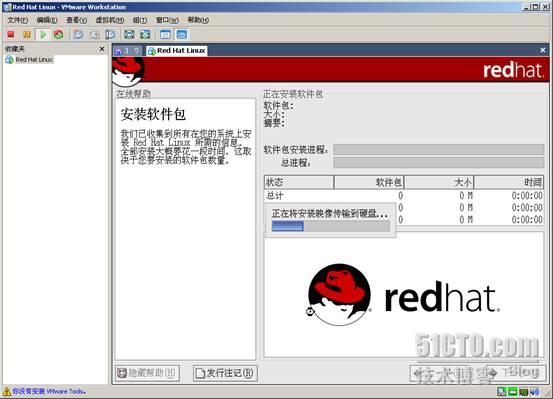Click the 总计 row label

click(275, 195)
